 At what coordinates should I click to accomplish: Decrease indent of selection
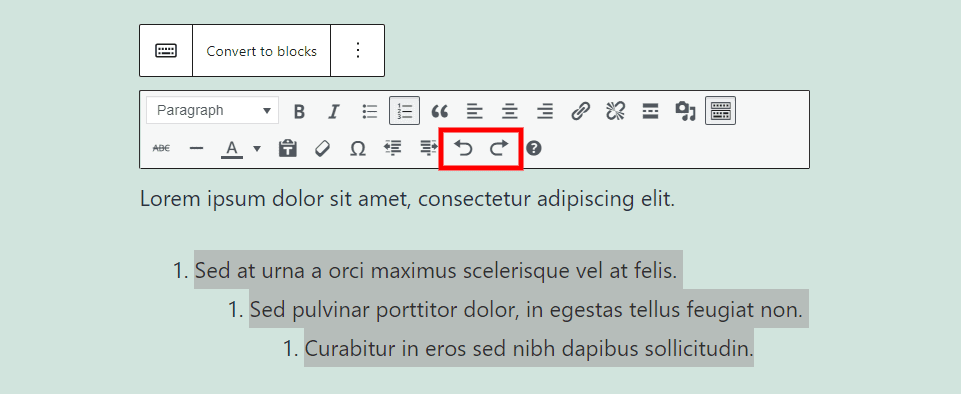392,148
